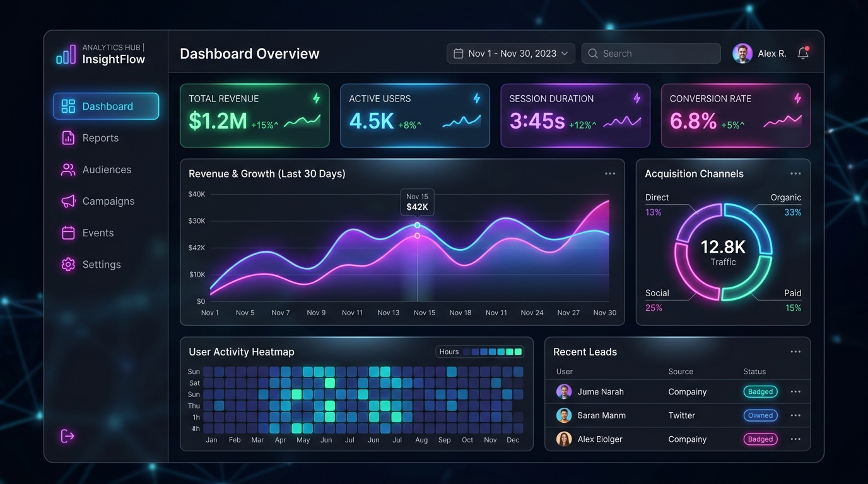Open row options for Baran Manm
Screen dimensions: 868x484
(795, 415)
